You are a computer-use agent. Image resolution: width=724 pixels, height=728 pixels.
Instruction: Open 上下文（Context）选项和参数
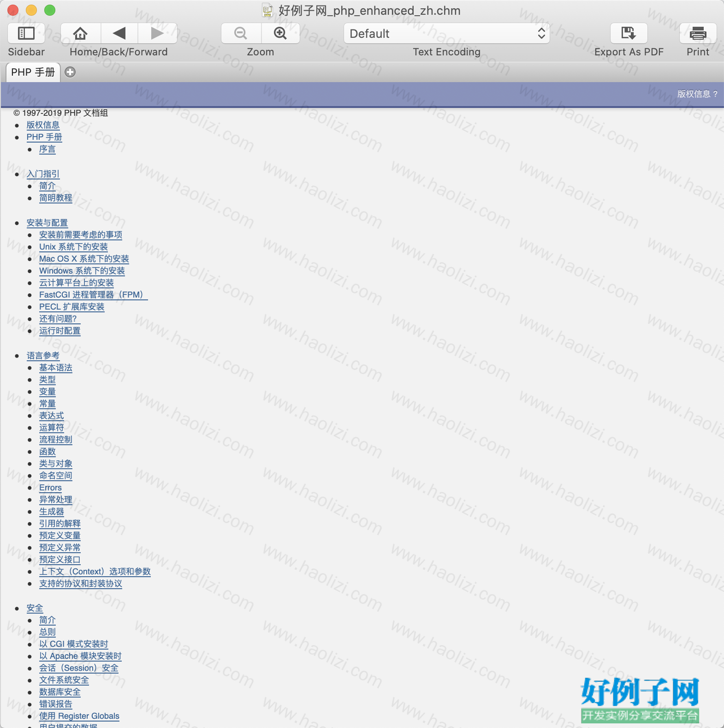(x=95, y=572)
